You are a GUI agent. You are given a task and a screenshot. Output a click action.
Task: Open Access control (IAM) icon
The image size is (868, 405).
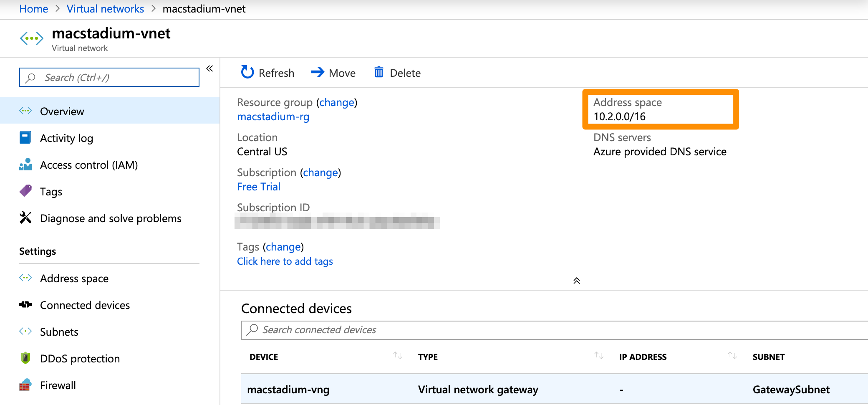25,165
